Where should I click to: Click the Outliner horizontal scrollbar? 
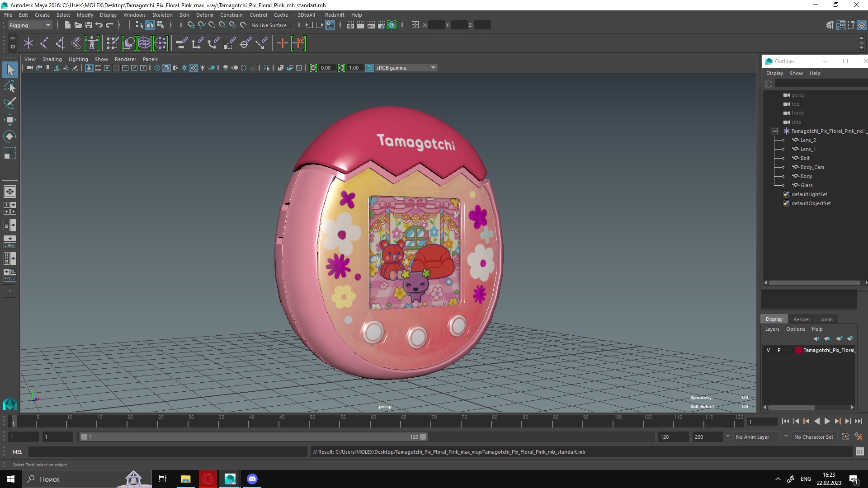click(x=814, y=283)
